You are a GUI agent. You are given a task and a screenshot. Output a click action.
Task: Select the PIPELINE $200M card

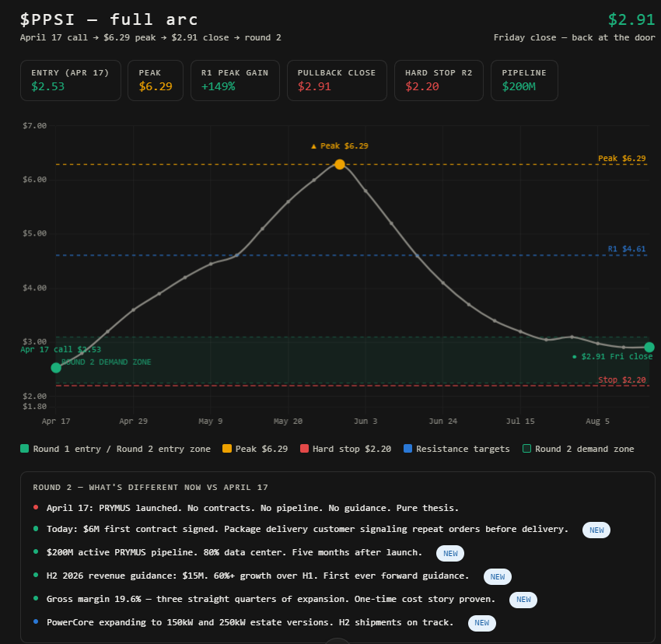[x=524, y=81]
